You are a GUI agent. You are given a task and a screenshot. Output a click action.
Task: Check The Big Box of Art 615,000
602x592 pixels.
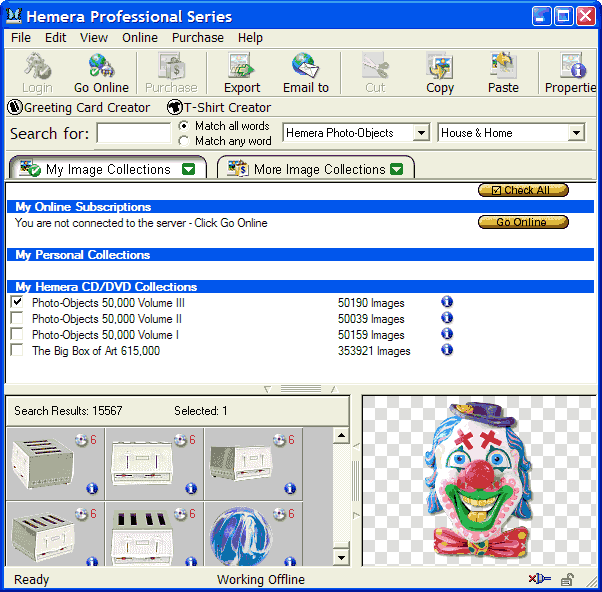pyautogui.click(x=17, y=350)
